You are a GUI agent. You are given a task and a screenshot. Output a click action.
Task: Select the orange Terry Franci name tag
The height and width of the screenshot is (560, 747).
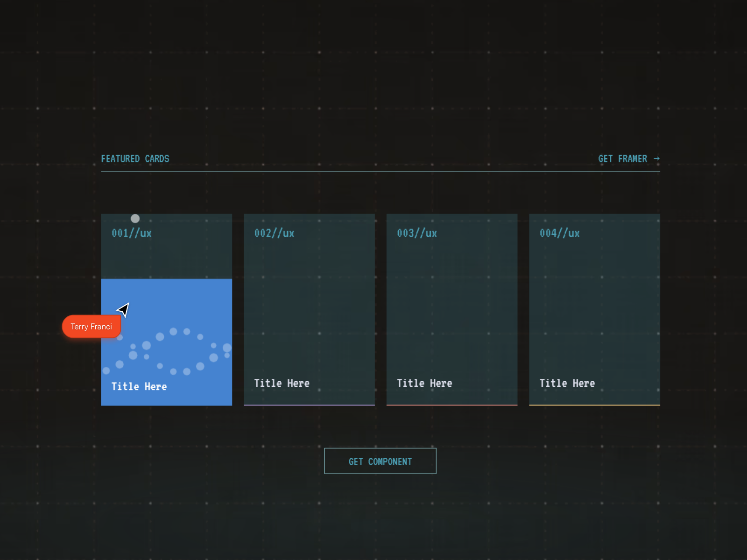92,327
